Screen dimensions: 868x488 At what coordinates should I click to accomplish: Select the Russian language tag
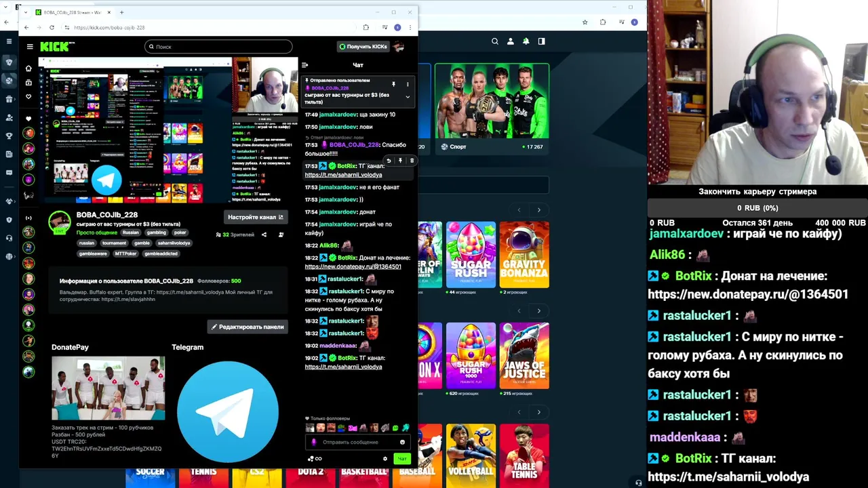(x=131, y=232)
